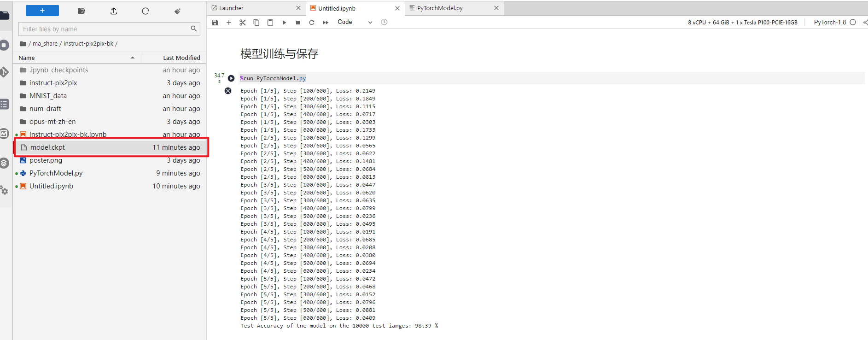Paste cell from clipboard
Screen dimensions: 868x340
pyautogui.click(x=270, y=22)
